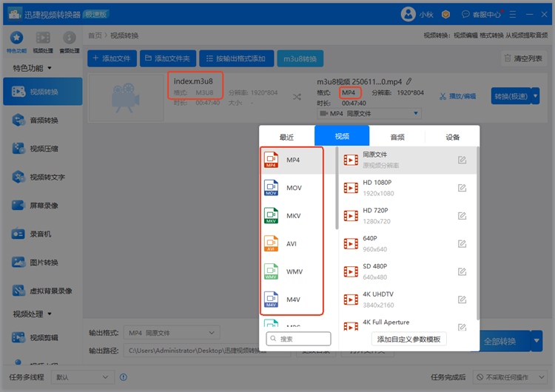Switch to the 音频 tab
Screen dimensions: 555x392
(397, 137)
